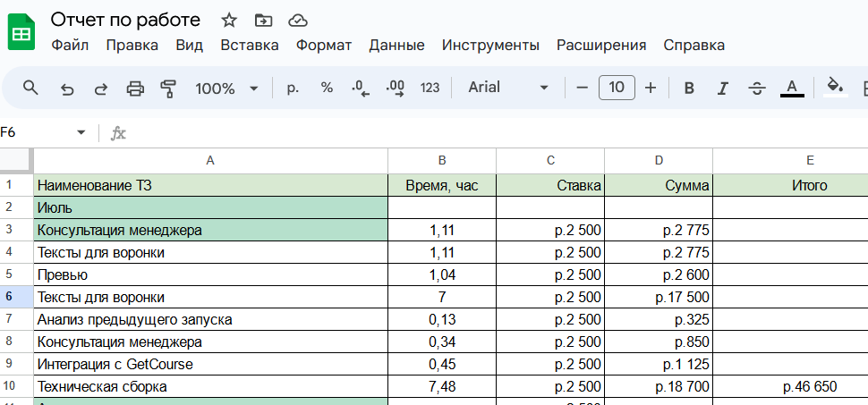Activate the paint format tool
Viewport: 868px width, 405px height.
click(167, 88)
